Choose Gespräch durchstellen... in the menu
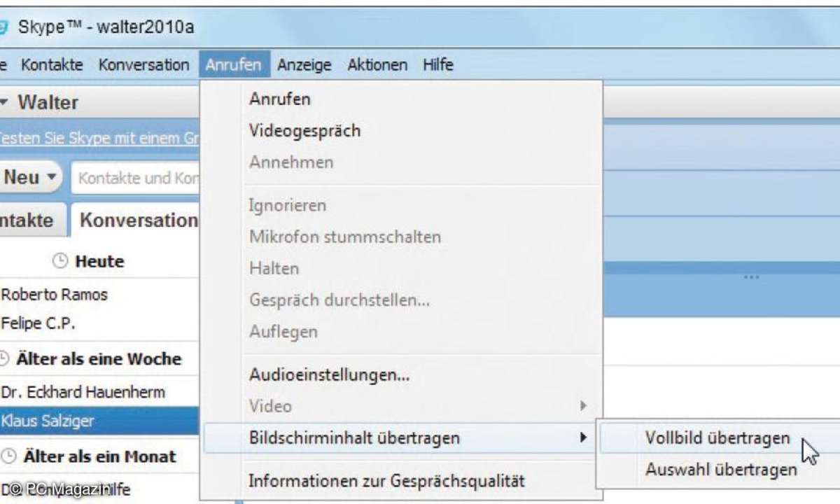This screenshot has width=840, height=504. click(401, 300)
